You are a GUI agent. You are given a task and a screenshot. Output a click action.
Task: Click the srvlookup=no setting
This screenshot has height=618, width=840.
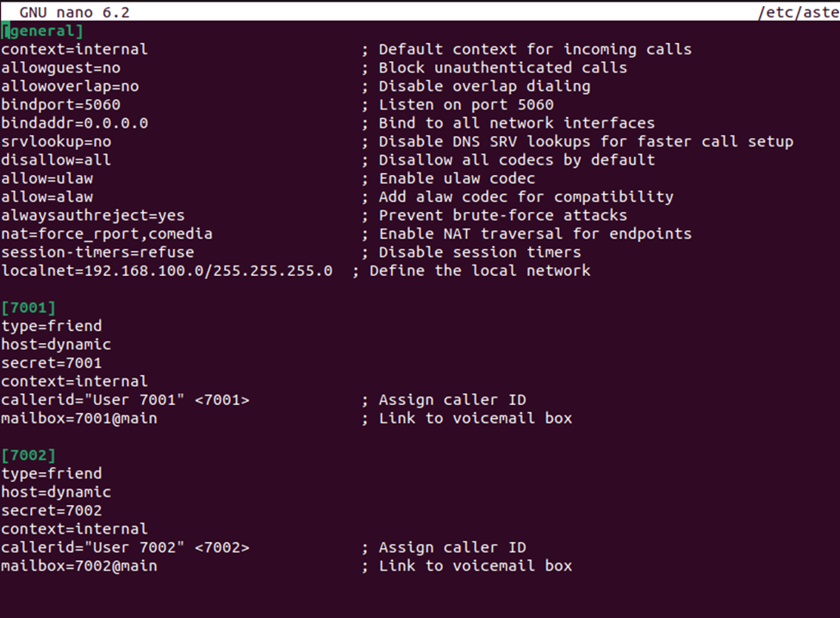coord(56,141)
